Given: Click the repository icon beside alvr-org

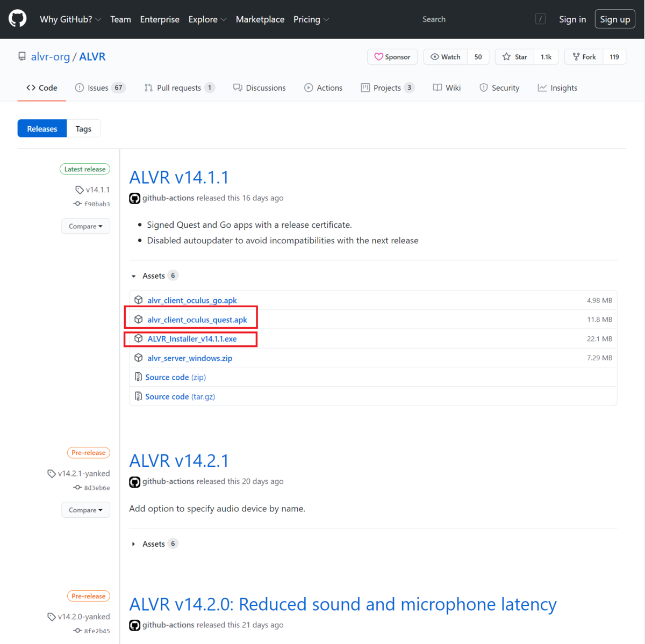Looking at the screenshot, I should (x=22, y=56).
